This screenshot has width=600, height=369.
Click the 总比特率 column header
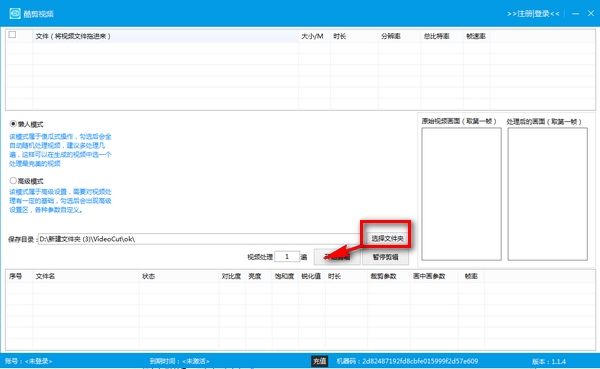tap(442, 36)
